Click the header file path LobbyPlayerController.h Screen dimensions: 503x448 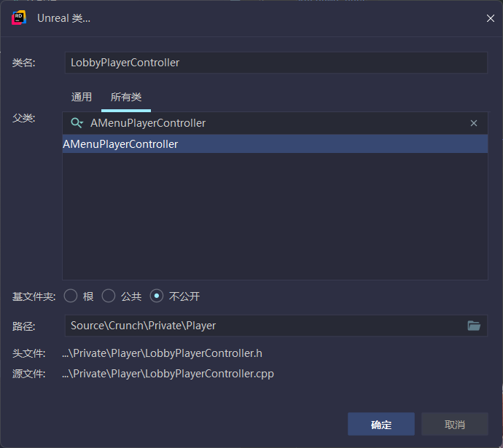(x=162, y=353)
